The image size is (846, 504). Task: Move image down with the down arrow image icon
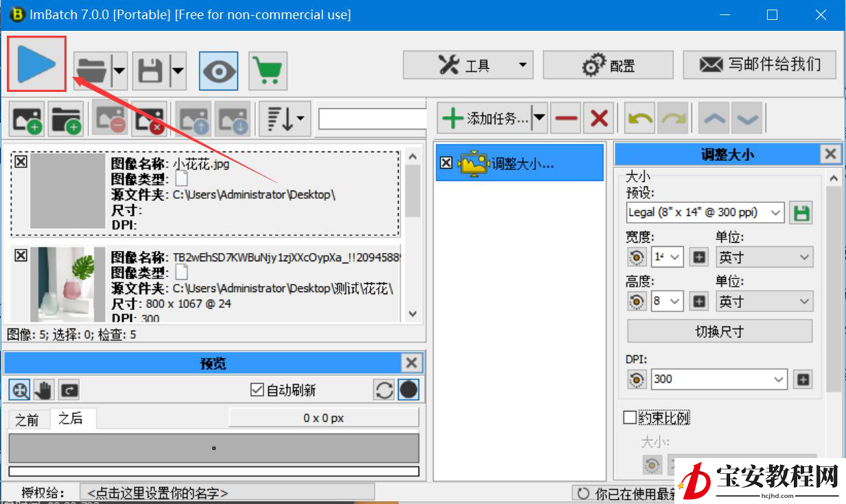click(x=232, y=119)
